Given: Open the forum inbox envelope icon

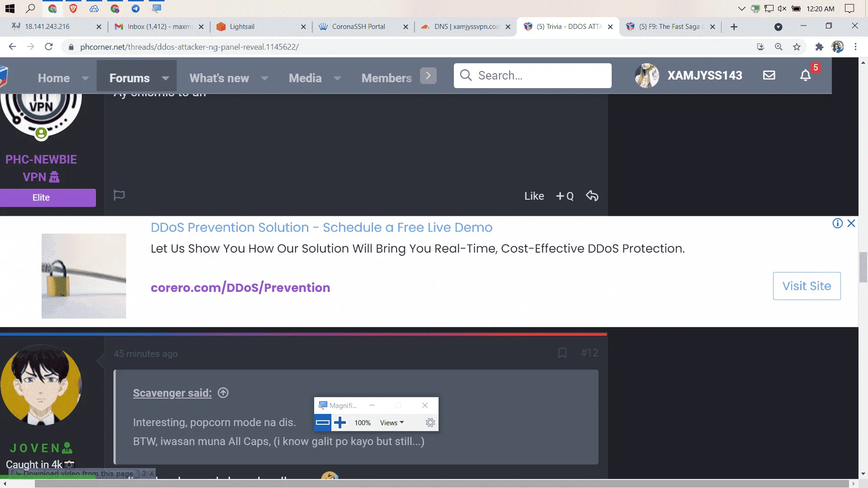Looking at the screenshot, I should click(769, 75).
